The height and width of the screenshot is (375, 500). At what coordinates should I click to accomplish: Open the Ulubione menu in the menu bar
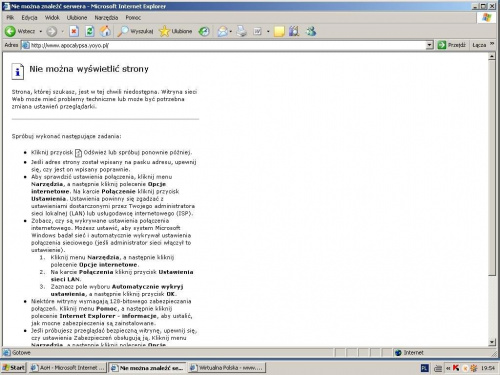77,17
